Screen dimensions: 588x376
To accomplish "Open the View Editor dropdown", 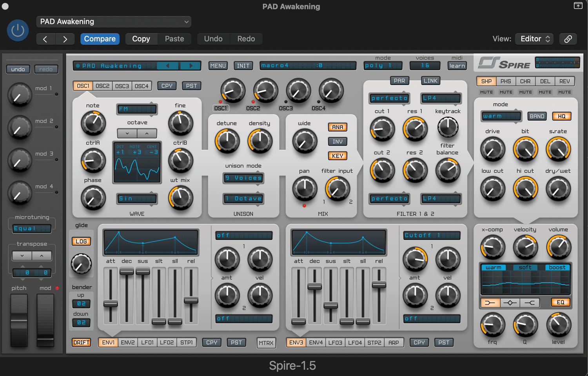I will (535, 39).
